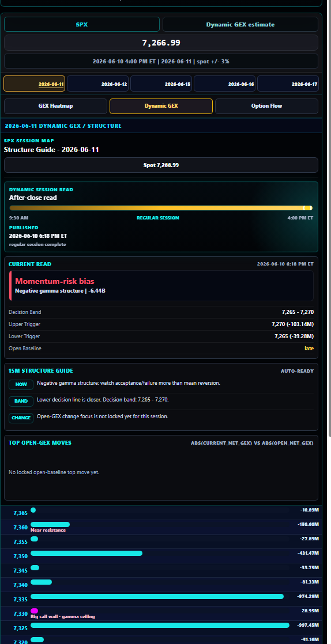Image resolution: width=331 pixels, height=644 pixels.
Task: Switch to the Dynamic GEX tab
Action: click(161, 106)
